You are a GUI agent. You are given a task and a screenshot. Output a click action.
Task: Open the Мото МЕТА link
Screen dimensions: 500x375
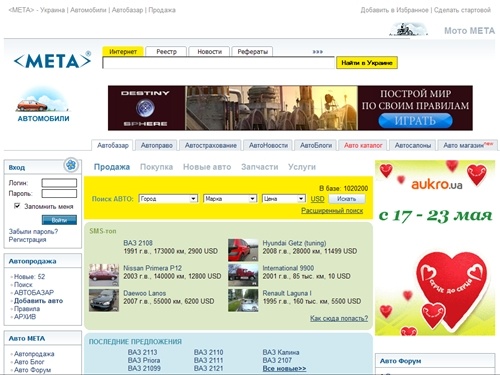[469, 31]
